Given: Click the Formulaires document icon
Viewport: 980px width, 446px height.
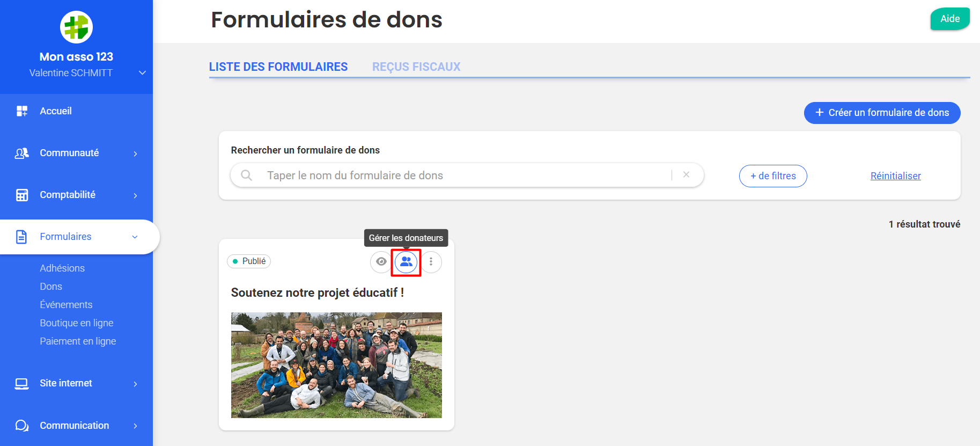Looking at the screenshot, I should tap(21, 237).
